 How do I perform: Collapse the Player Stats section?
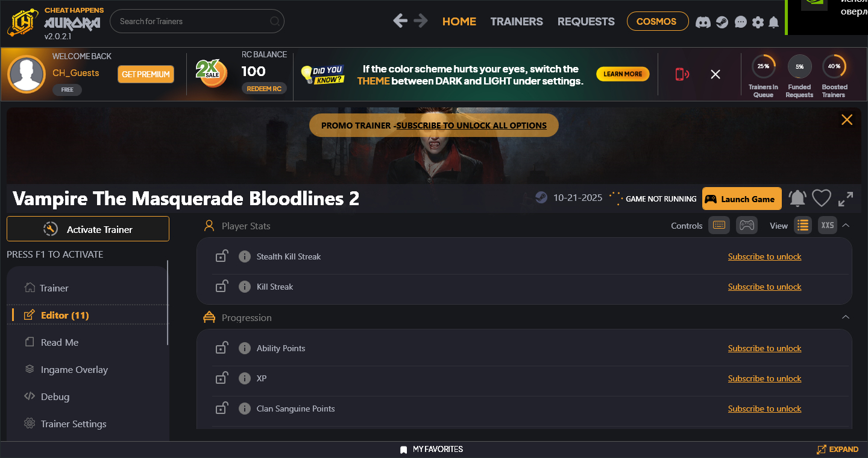click(x=846, y=225)
